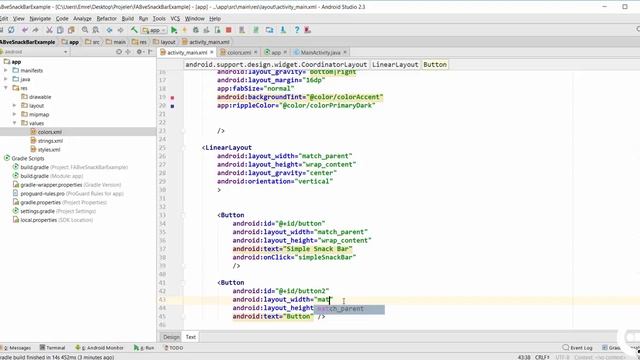
Task: Click the navigate Forward arrow icon
Action: point(120,30)
